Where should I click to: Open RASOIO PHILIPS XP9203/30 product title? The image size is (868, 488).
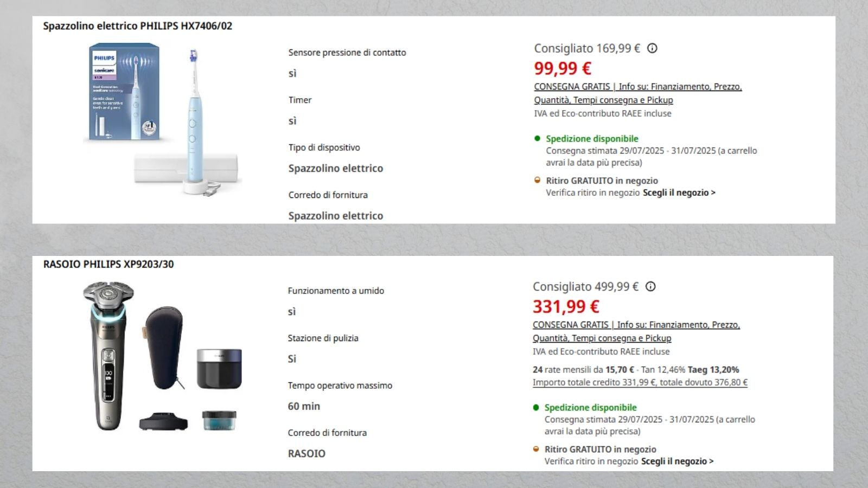click(x=108, y=264)
